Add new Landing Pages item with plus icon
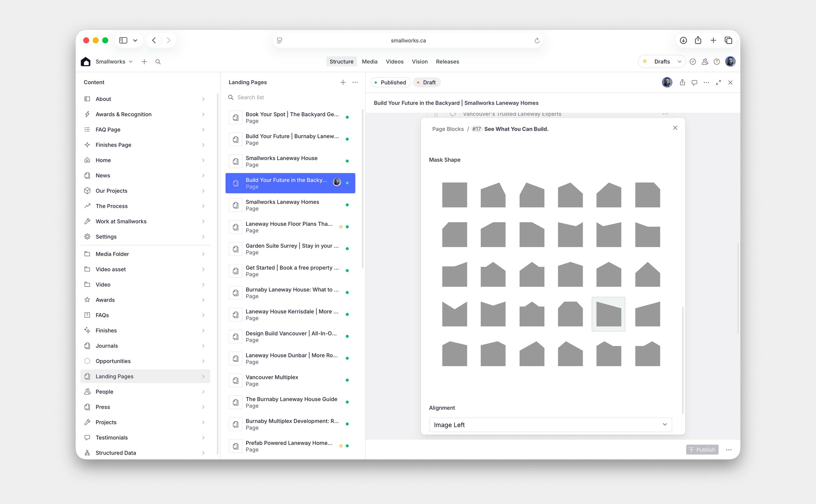This screenshot has width=816, height=504. click(x=343, y=82)
